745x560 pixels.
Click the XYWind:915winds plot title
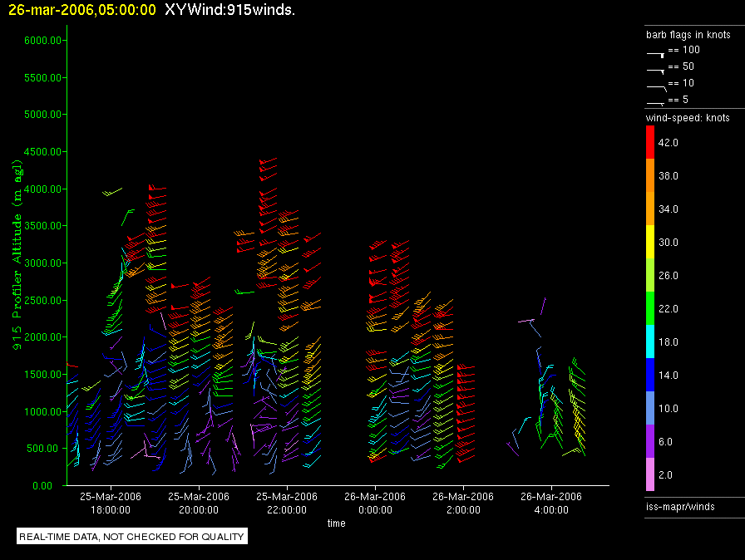click(x=229, y=10)
